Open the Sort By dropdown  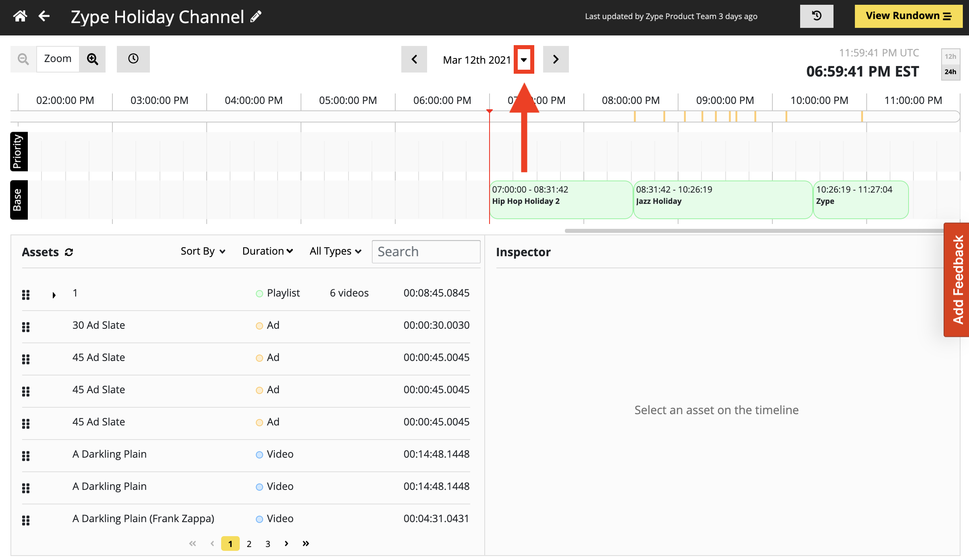coord(203,251)
